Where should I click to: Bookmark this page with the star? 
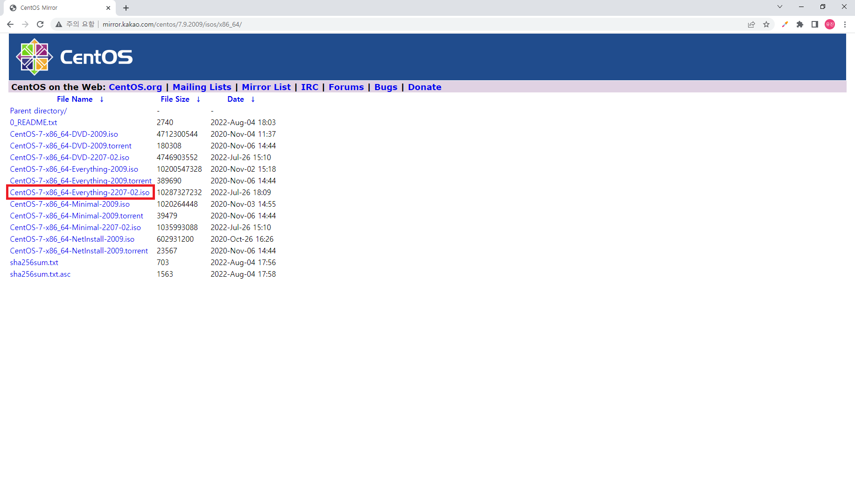[766, 24]
